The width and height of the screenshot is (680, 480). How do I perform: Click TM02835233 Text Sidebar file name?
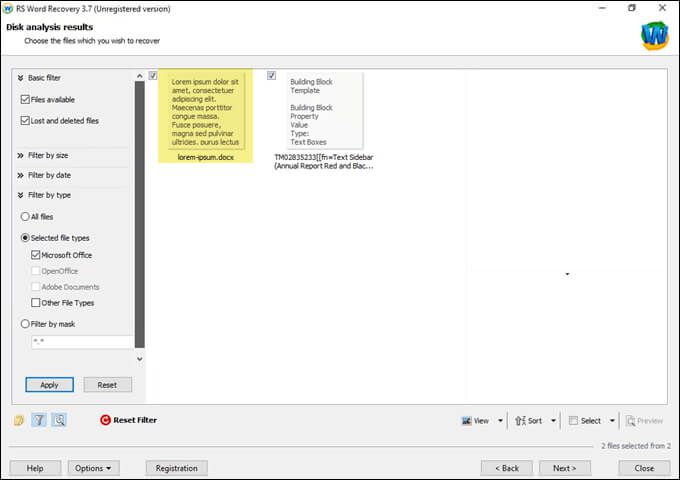324,161
